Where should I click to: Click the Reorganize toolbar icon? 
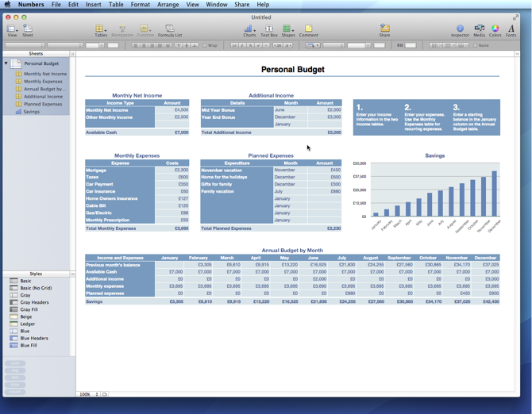pos(122,30)
